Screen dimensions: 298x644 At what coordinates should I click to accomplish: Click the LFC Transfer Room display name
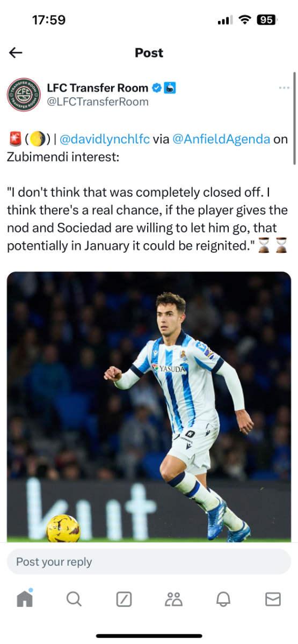[x=98, y=88]
